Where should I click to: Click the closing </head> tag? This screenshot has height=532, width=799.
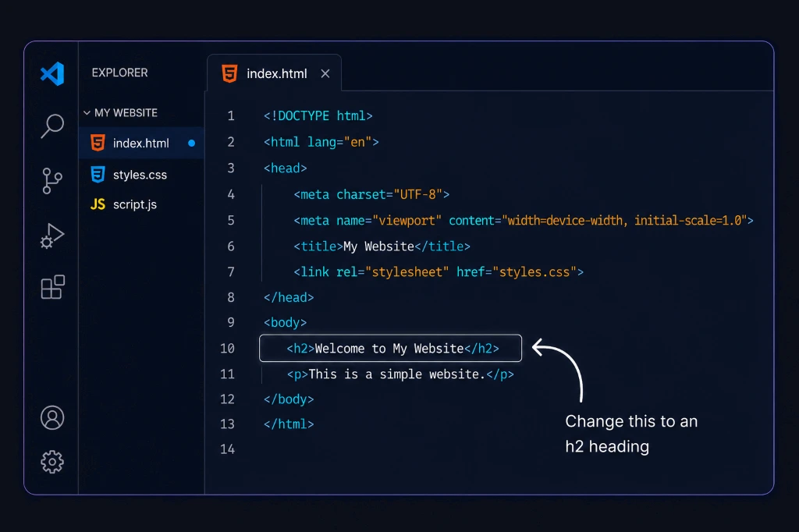pos(289,298)
